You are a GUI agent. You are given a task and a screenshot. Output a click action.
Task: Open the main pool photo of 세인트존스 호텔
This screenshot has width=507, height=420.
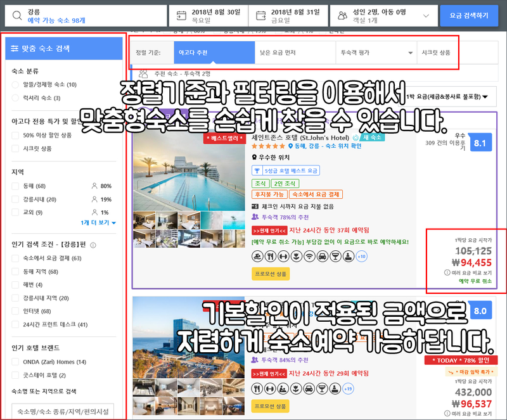click(189, 170)
